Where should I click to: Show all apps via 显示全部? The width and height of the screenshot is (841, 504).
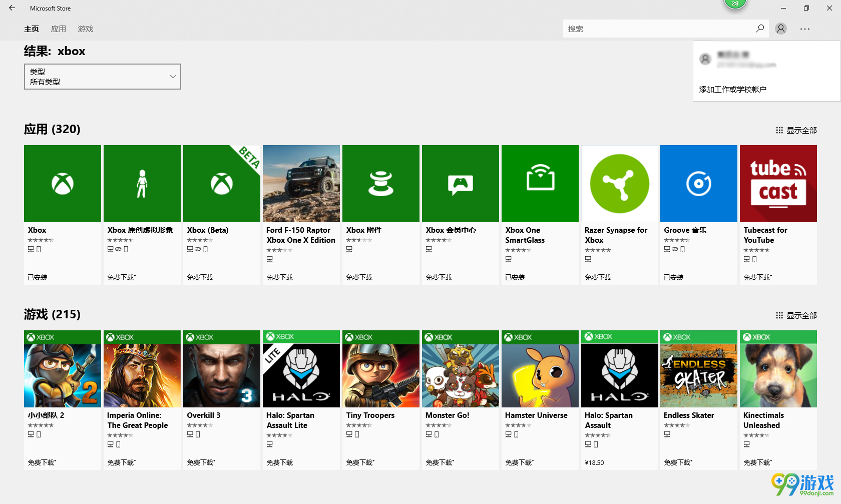click(x=801, y=130)
